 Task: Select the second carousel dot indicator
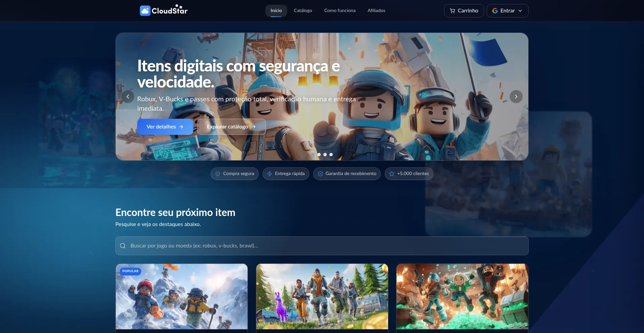point(319,155)
